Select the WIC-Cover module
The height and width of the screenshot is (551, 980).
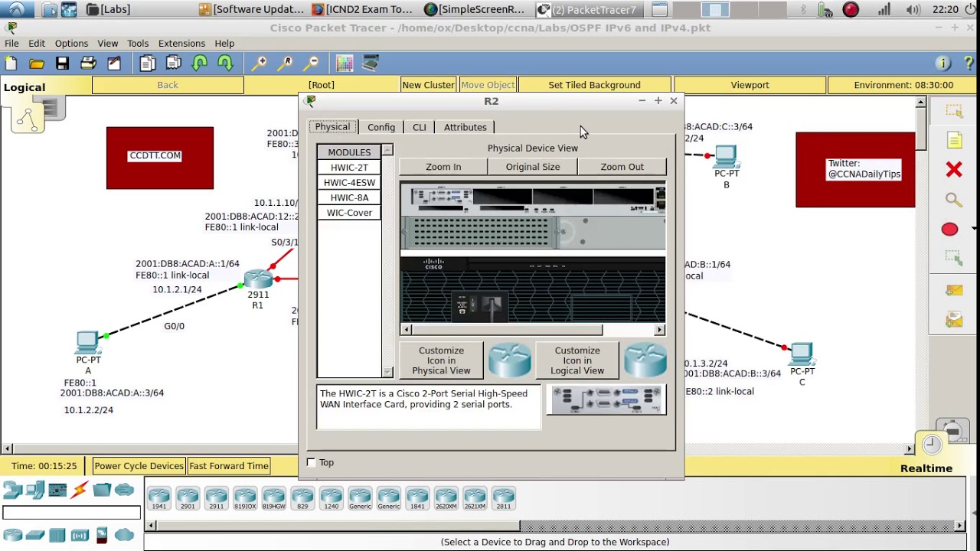coord(349,213)
